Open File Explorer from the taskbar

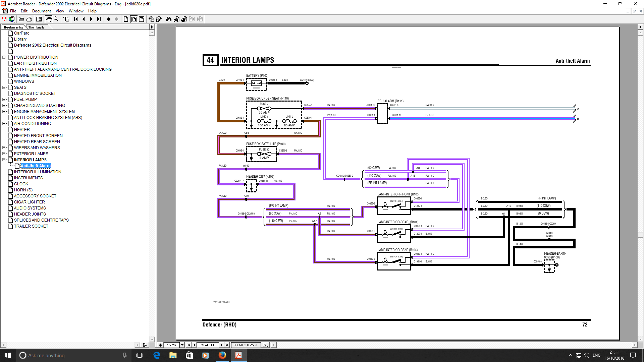[x=173, y=355]
